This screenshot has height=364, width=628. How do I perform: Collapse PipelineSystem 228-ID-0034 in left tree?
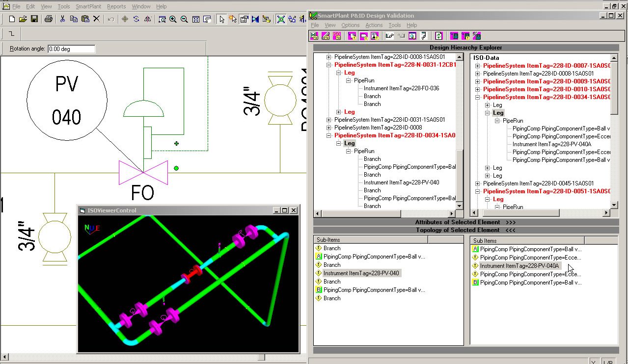[329, 135]
